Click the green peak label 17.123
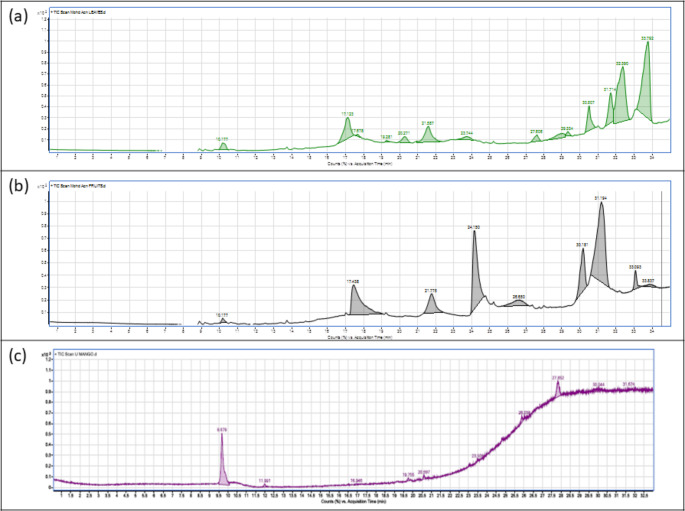685x511 pixels. [347, 114]
